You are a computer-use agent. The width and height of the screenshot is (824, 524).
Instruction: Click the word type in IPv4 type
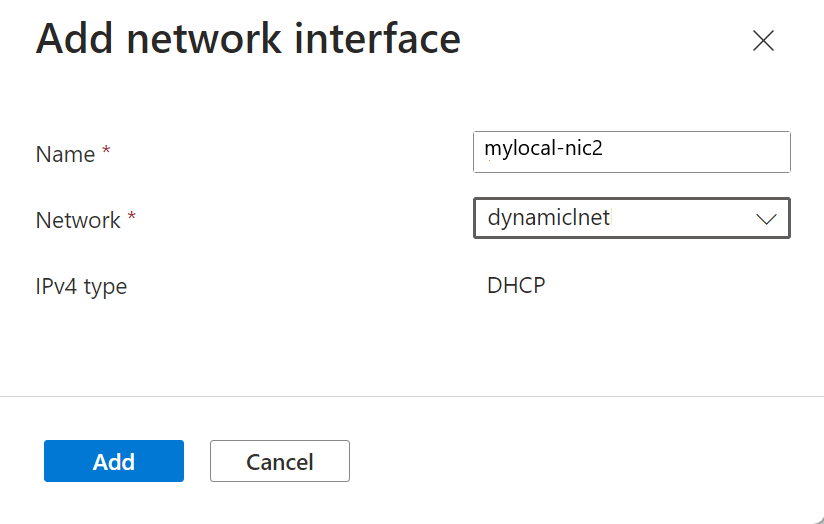pyautogui.click(x=105, y=288)
